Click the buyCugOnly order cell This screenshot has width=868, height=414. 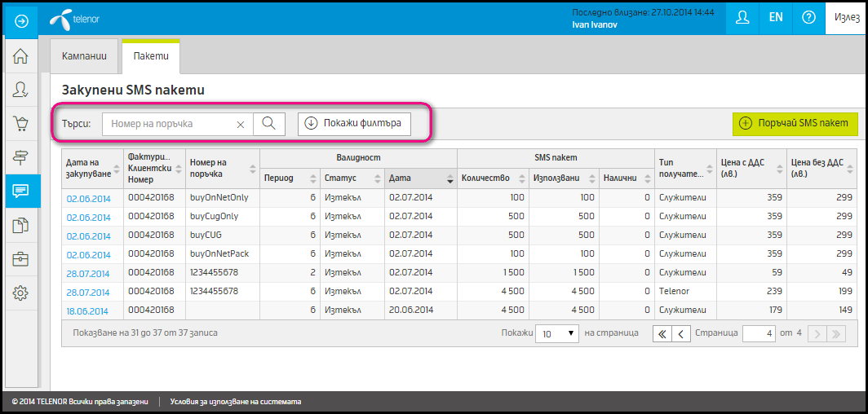223,216
